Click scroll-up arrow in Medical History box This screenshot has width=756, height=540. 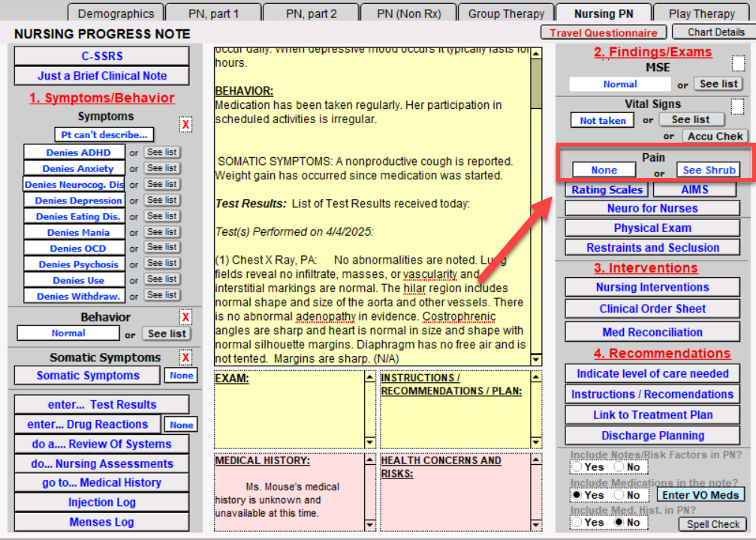coord(370,459)
